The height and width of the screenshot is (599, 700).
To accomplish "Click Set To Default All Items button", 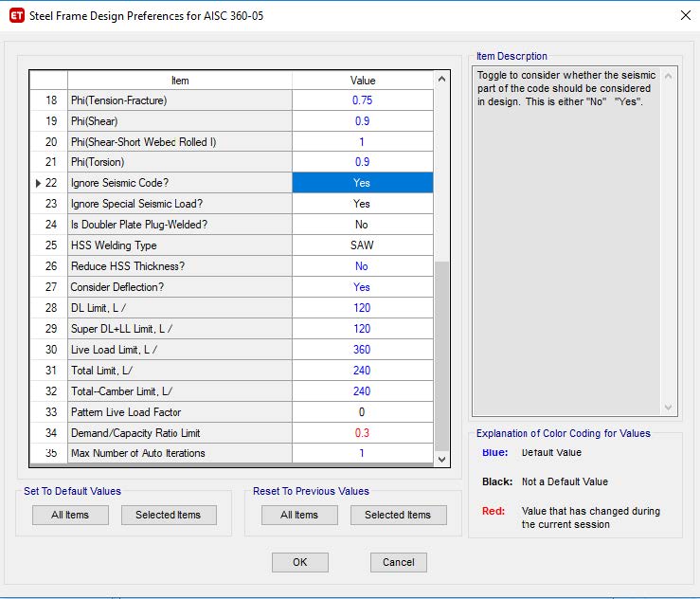I will (x=70, y=515).
